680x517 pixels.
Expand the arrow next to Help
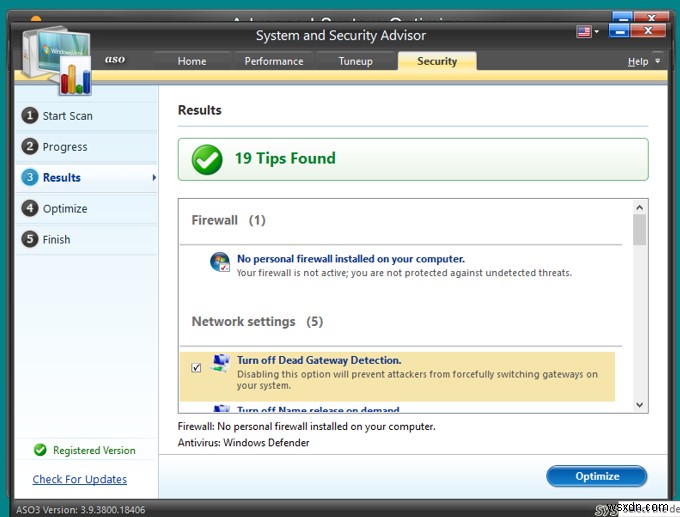point(657,61)
